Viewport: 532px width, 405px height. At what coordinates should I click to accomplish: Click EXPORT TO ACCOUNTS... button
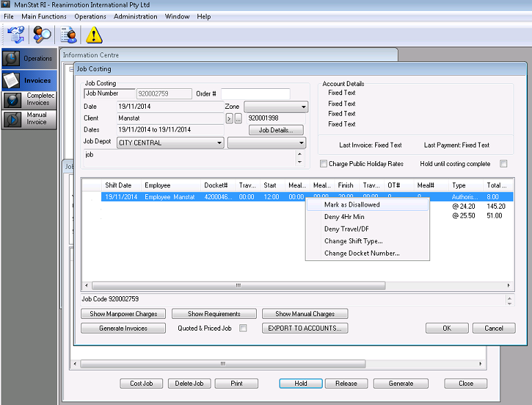(305, 328)
